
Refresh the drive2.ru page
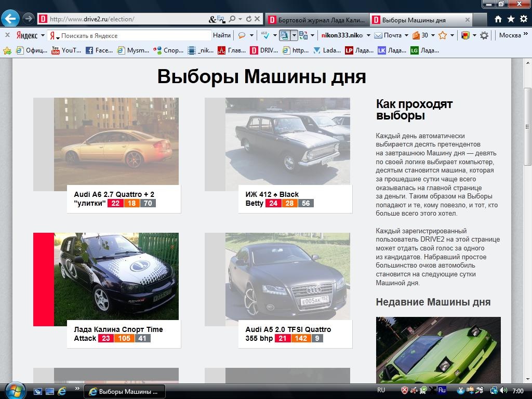[x=249, y=19]
